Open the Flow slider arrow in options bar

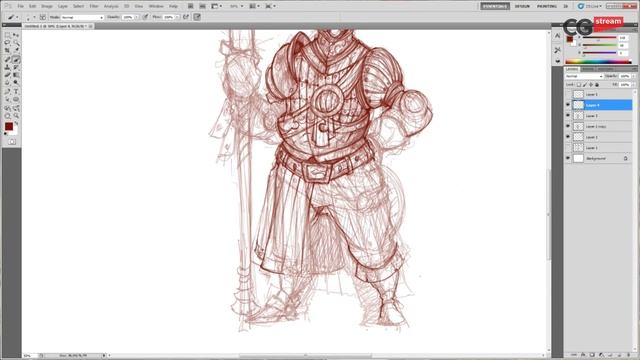[x=177, y=17]
